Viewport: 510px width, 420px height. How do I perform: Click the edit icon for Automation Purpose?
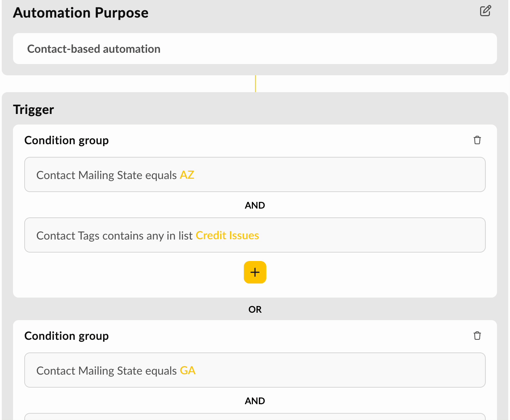pos(485,11)
